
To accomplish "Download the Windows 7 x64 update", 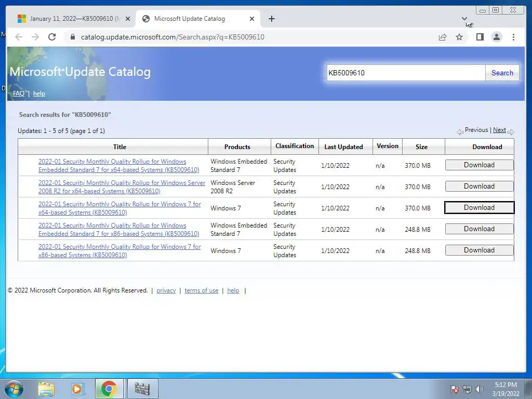I will point(479,208).
